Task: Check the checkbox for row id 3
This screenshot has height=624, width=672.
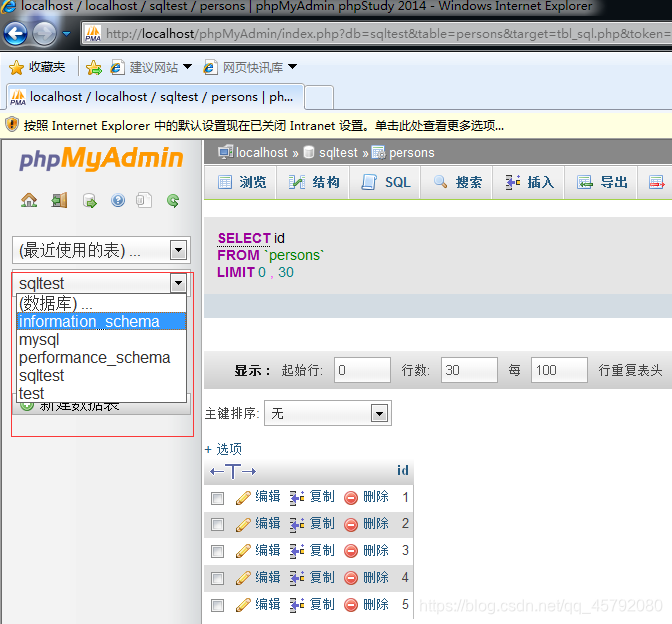Action: pos(217,551)
